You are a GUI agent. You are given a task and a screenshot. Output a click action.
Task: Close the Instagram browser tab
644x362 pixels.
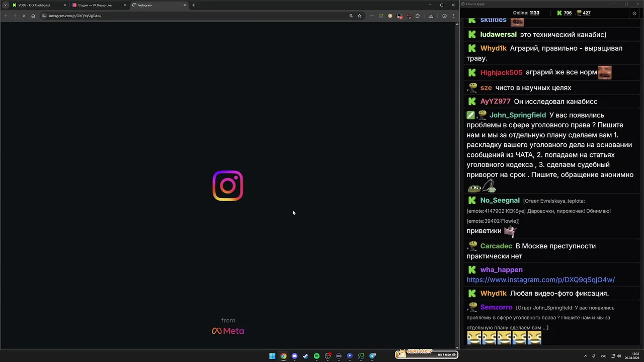coord(185,5)
